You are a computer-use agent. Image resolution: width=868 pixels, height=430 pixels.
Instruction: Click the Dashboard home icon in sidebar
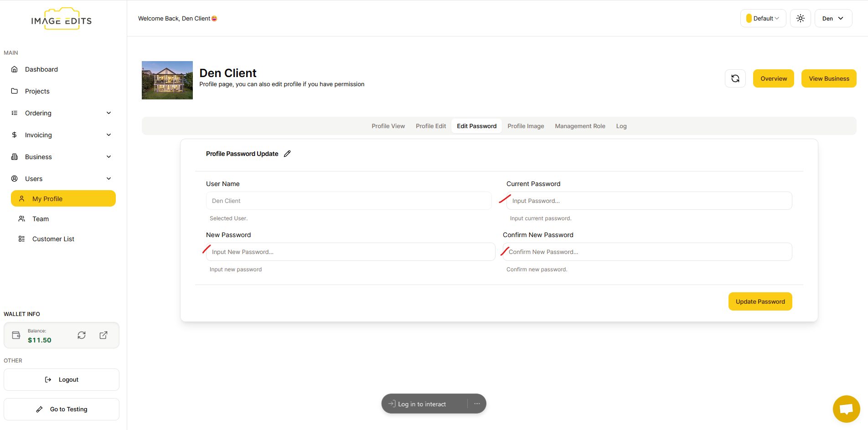[x=15, y=69]
